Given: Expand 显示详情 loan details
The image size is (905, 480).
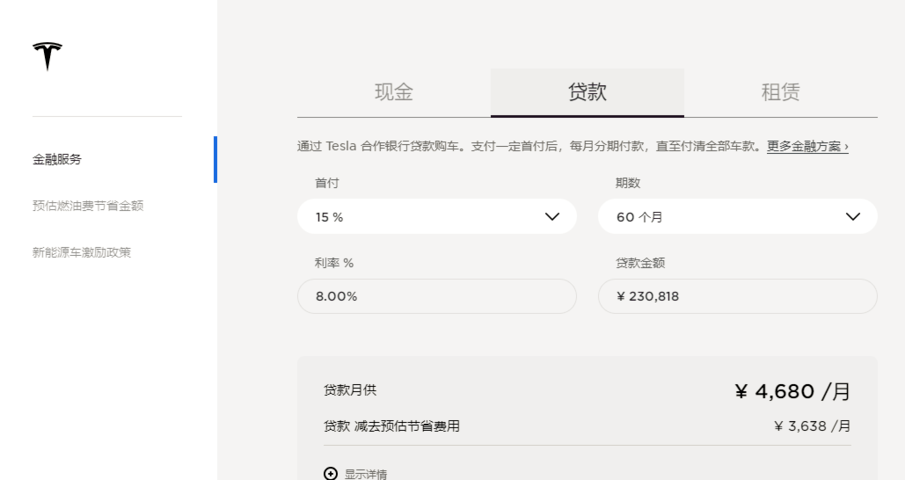Looking at the screenshot, I should (365, 474).
